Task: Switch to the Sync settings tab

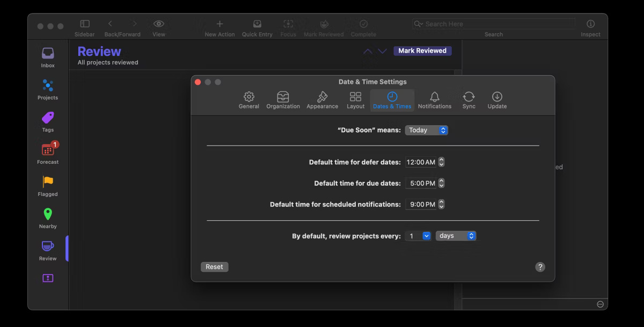Action: click(x=469, y=99)
